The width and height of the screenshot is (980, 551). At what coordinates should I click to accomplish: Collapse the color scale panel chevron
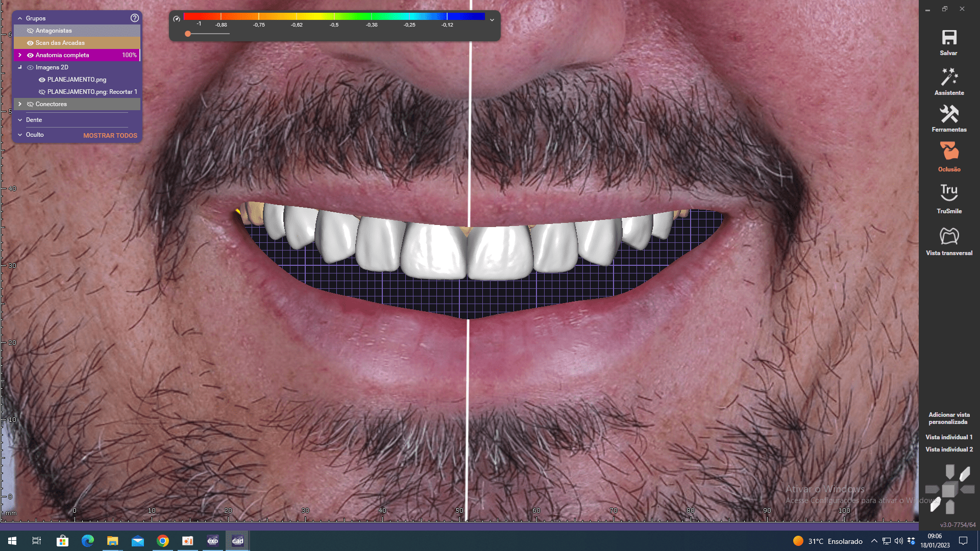[492, 20]
